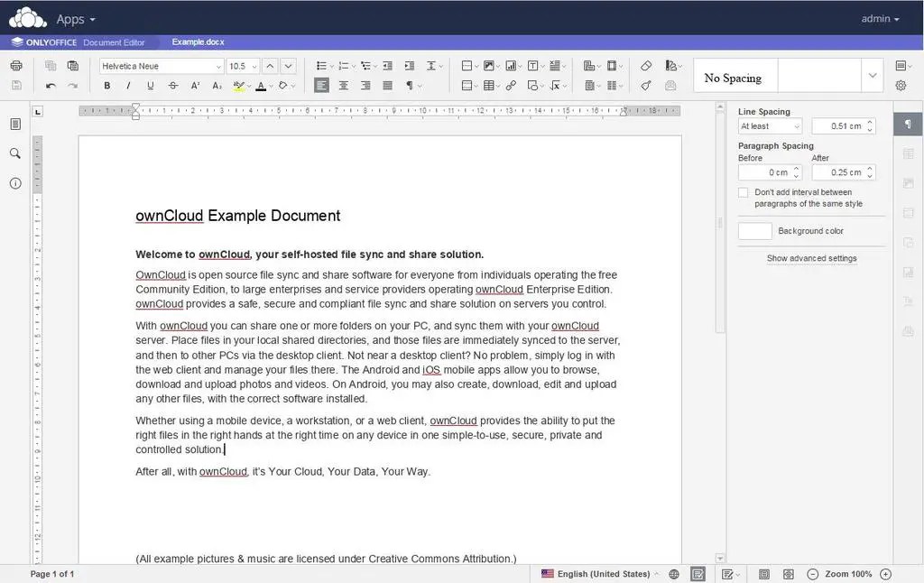
Task: Click the insert image icon
Action: pyautogui.click(x=489, y=66)
